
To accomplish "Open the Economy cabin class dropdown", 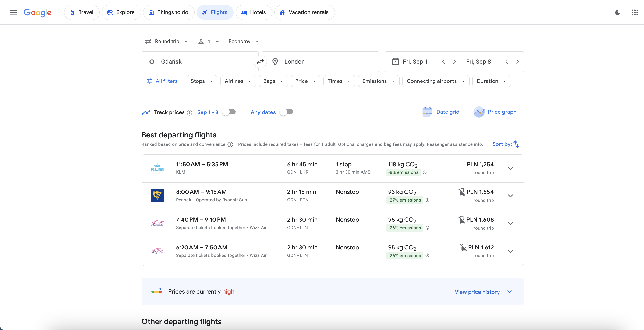I will click(x=243, y=41).
